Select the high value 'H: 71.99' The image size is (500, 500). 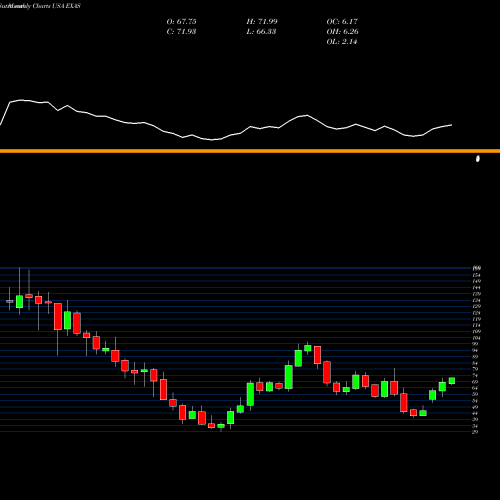pos(262,22)
